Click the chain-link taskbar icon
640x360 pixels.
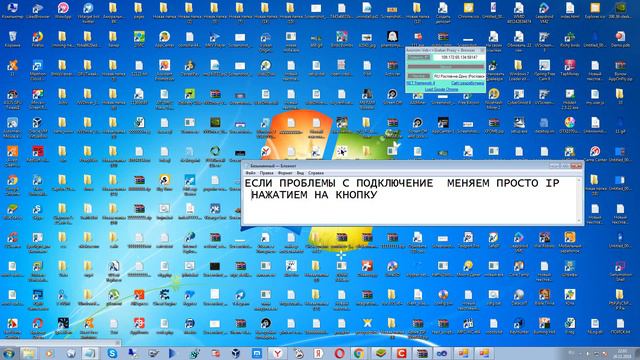[x=442, y=353]
